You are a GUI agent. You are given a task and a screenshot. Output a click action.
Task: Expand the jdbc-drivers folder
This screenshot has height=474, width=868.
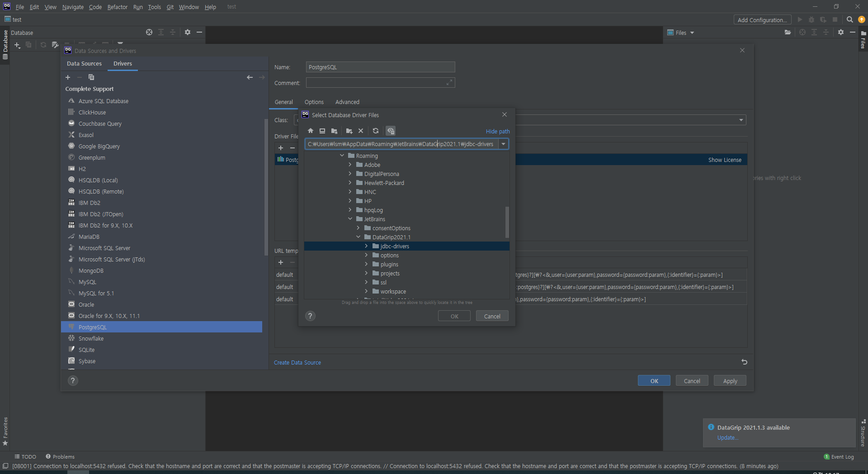pyautogui.click(x=366, y=246)
